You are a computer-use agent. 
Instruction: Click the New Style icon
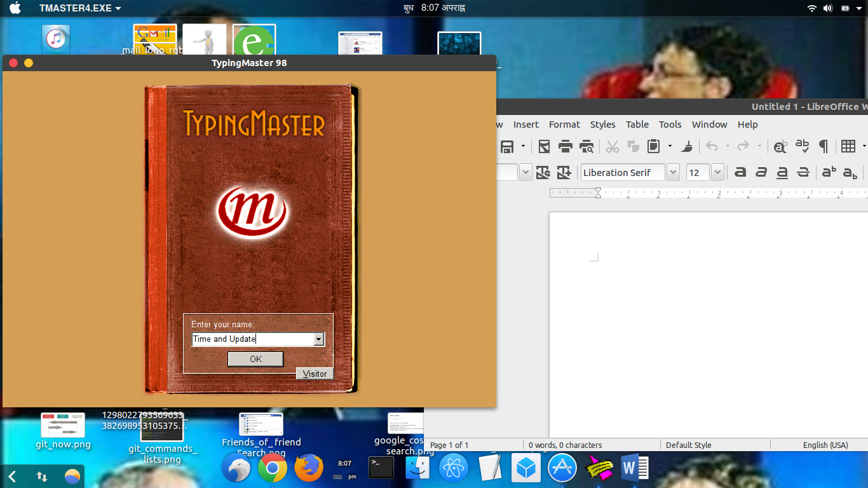pyautogui.click(x=564, y=172)
